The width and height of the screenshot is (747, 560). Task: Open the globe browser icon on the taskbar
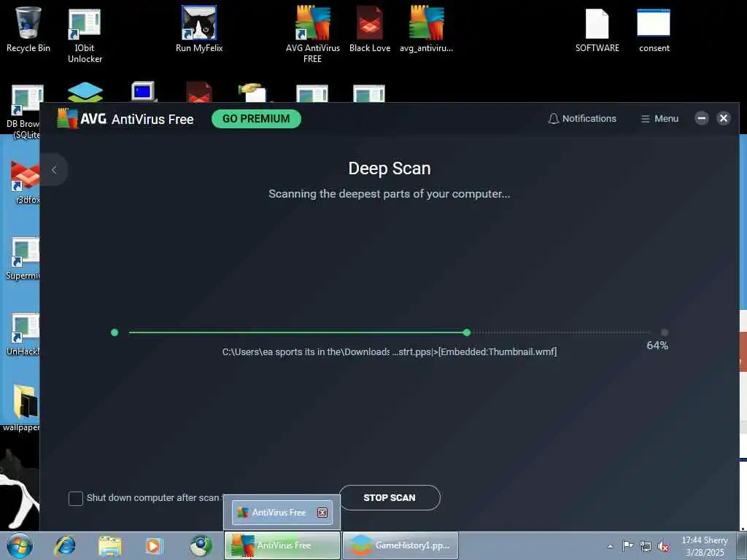[x=201, y=545]
